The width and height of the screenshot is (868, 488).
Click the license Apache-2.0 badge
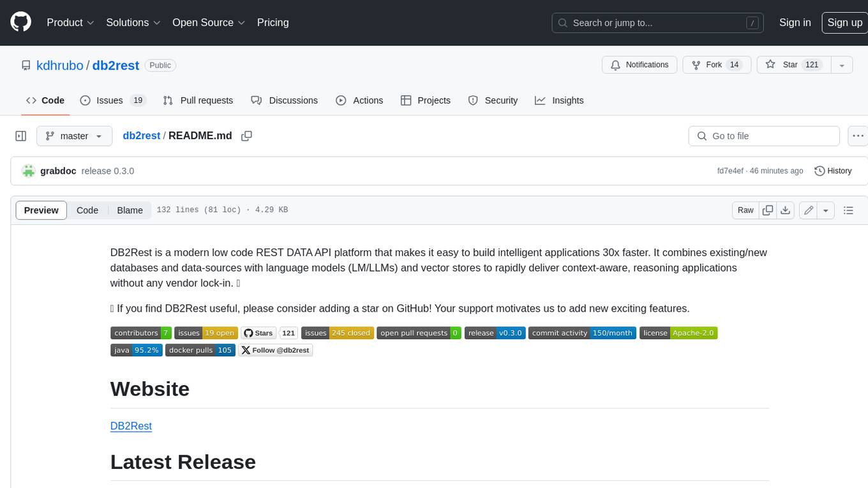click(678, 333)
